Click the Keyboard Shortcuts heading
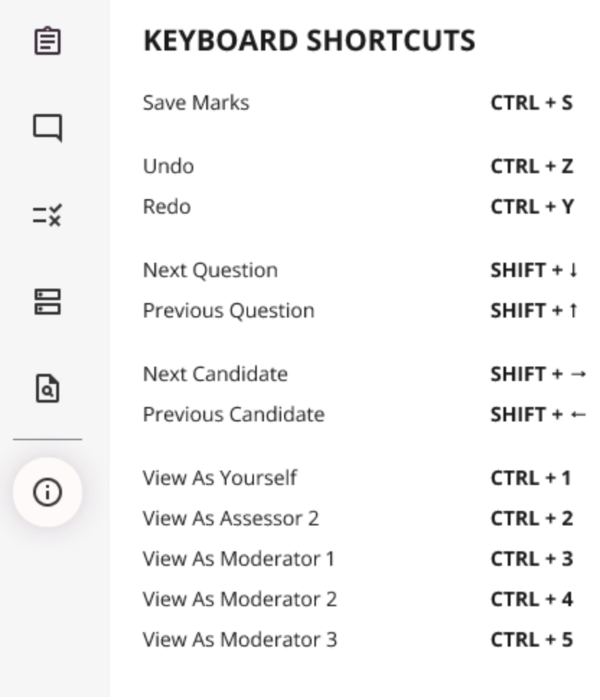 coord(309,41)
